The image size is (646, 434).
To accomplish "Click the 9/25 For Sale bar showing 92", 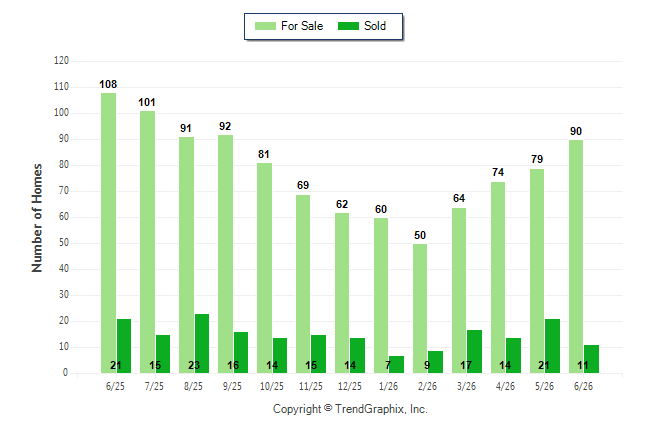I will [x=225, y=254].
